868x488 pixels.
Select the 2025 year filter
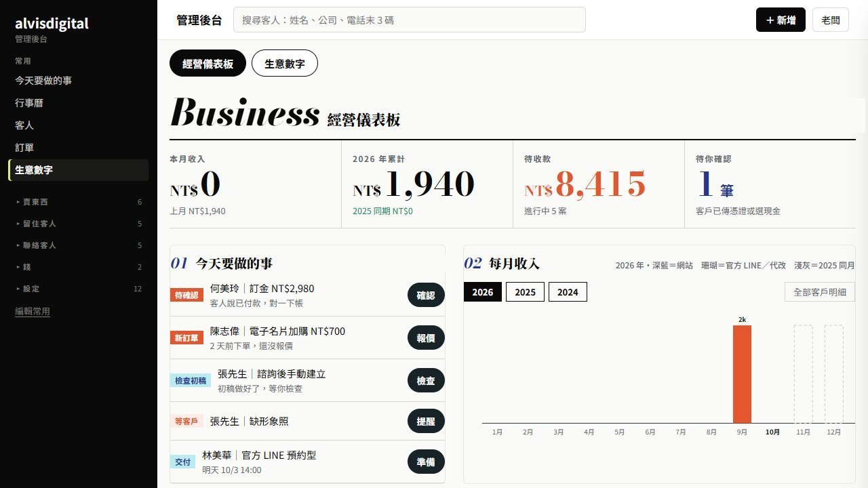click(525, 292)
